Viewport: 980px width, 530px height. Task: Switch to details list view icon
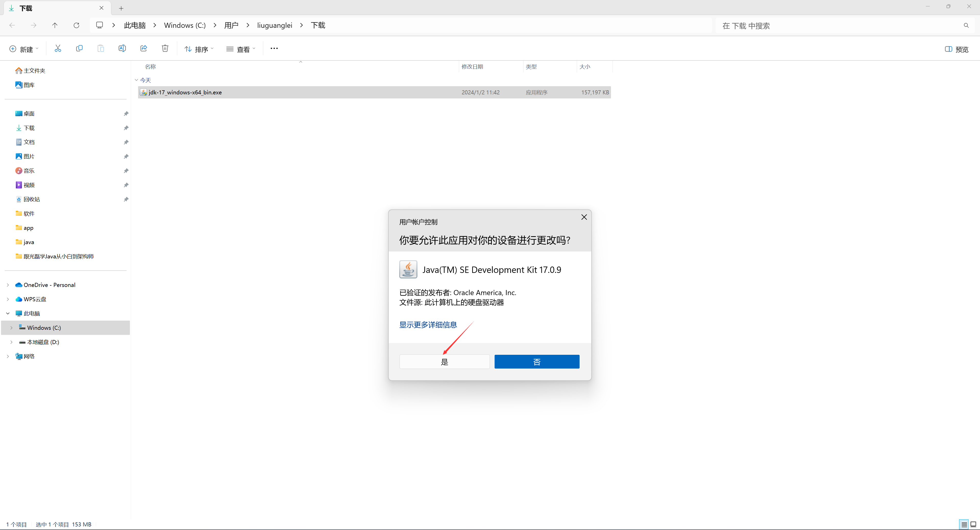tap(964, 524)
